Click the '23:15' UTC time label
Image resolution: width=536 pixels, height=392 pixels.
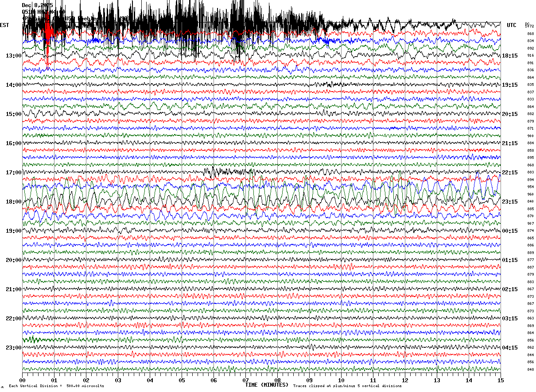pyautogui.click(x=509, y=202)
